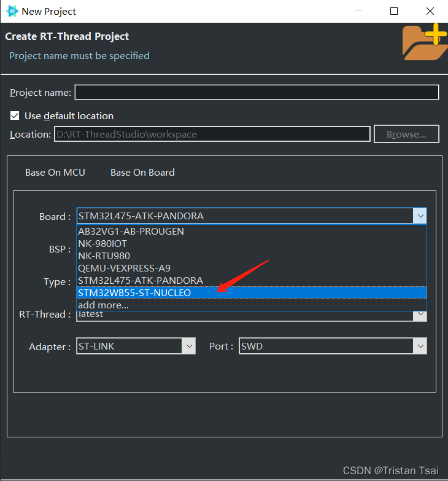The width and height of the screenshot is (448, 481).
Task: Click the Location path field
Action: 212,134
